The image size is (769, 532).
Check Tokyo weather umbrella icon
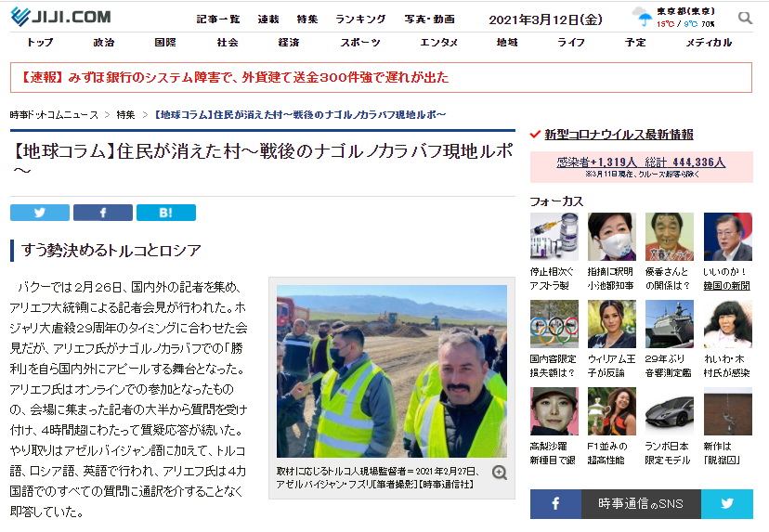pos(644,19)
